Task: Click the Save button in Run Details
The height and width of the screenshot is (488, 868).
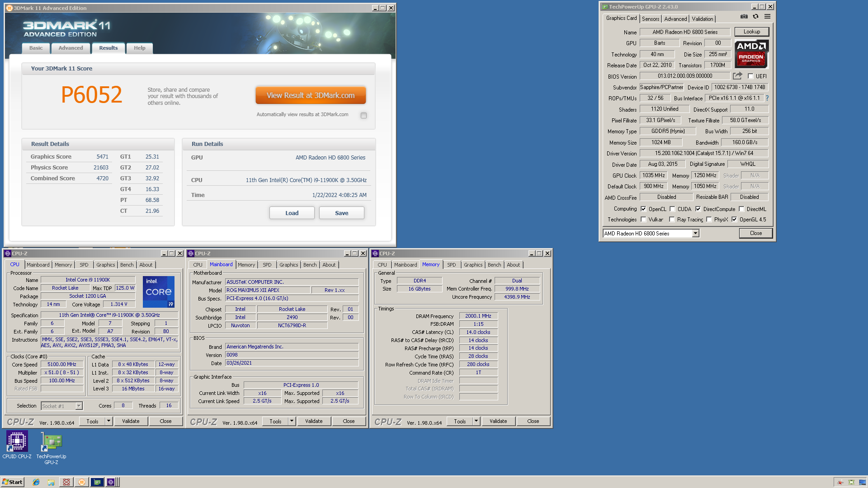Action: [341, 213]
